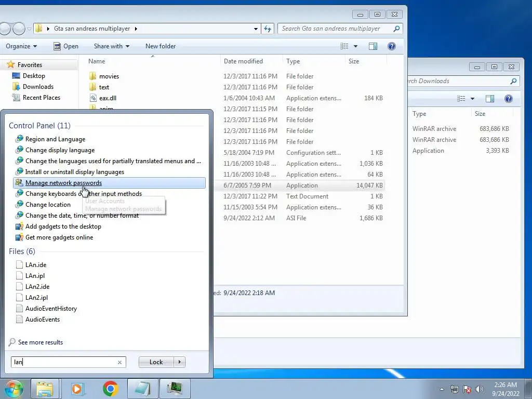
Task: Select the movies folder
Action: 109,76
